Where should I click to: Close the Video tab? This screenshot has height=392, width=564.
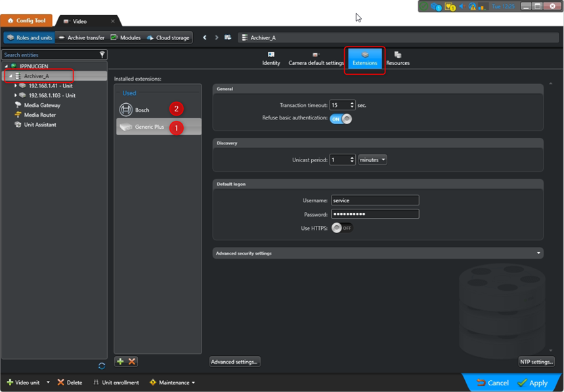pyautogui.click(x=112, y=21)
